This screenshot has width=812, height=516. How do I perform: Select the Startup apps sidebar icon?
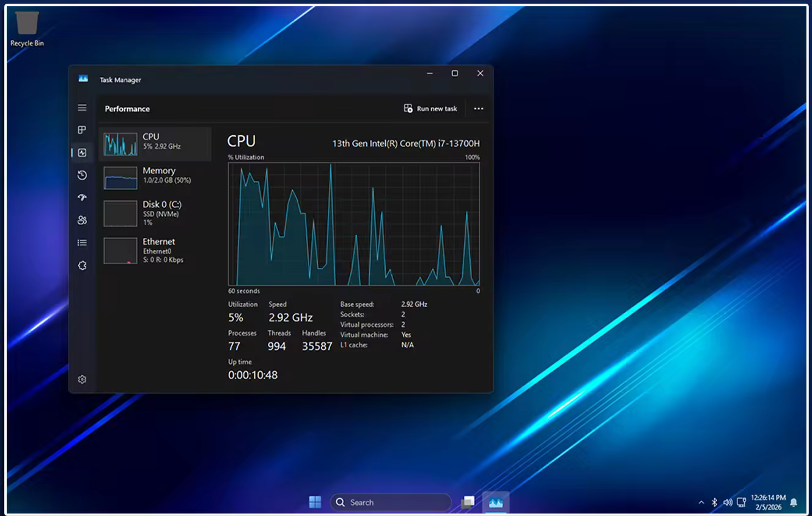tap(82, 197)
